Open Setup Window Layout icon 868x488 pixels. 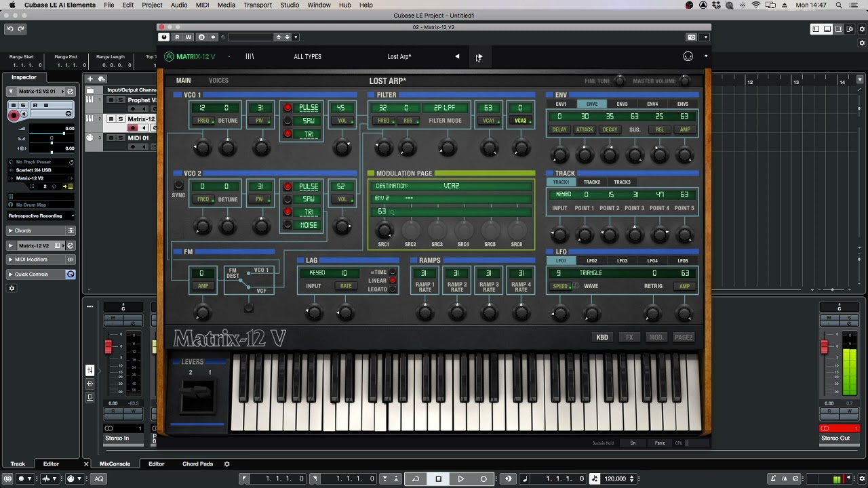pos(850,28)
